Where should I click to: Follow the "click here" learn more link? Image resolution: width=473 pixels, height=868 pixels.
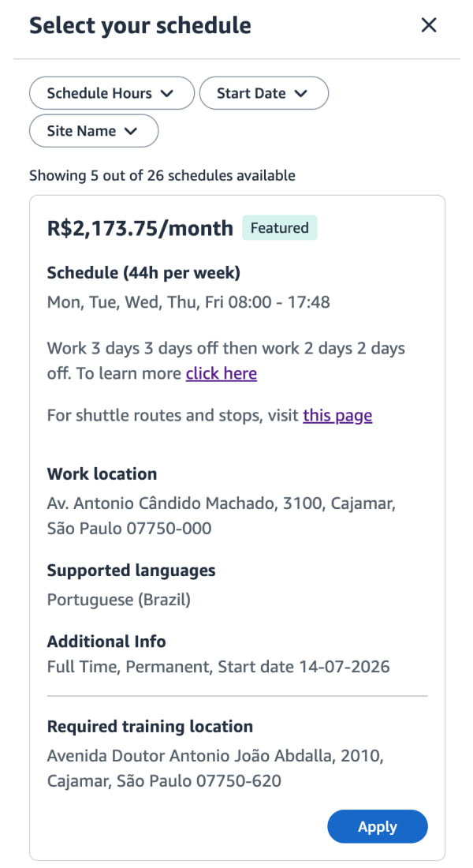click(x=222, y=373)
